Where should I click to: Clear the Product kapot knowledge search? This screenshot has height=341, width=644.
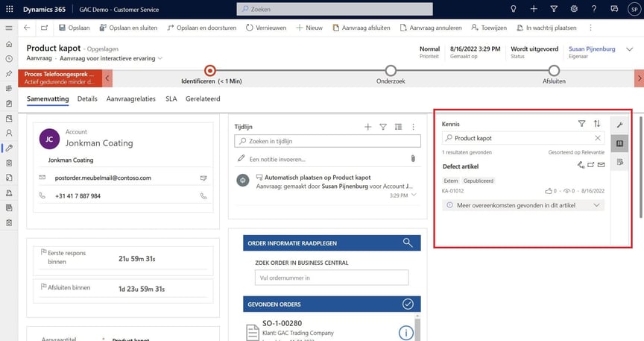(x=598, y=138)
